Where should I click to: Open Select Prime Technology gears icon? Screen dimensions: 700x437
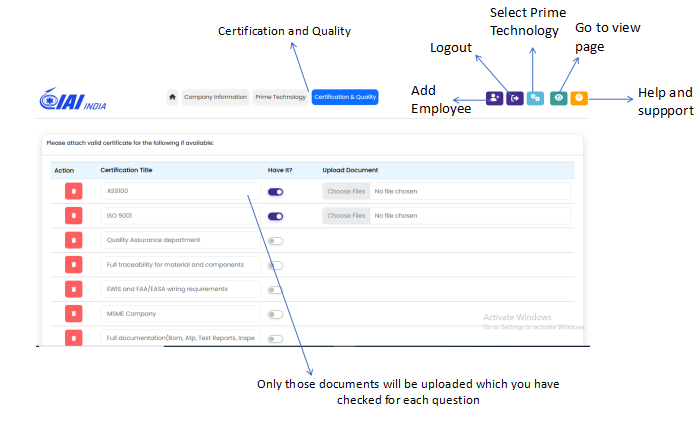point(535,98)
